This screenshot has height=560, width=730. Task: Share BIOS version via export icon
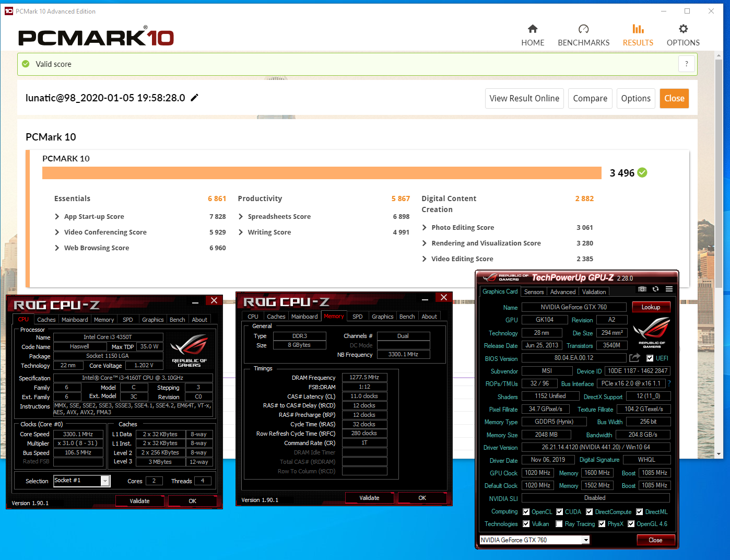coord(635,358)
